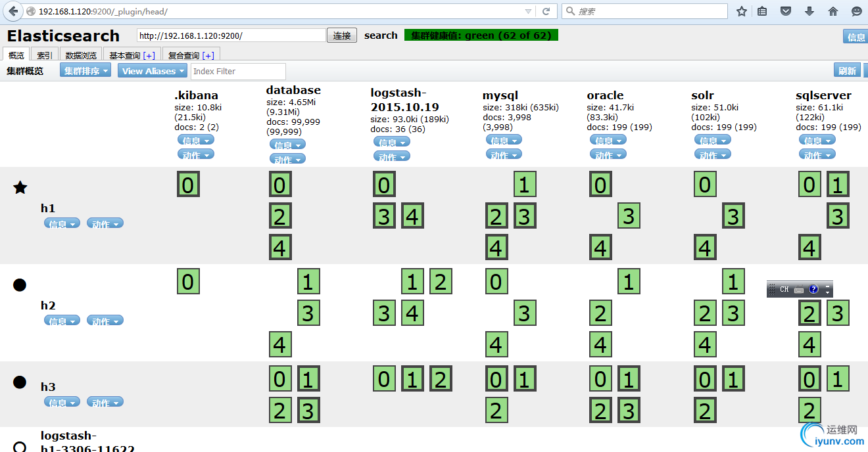Open 动作 dropdown under mysql index
The height and width of the screenshot is (452, 868).
[x=504, y=154]
